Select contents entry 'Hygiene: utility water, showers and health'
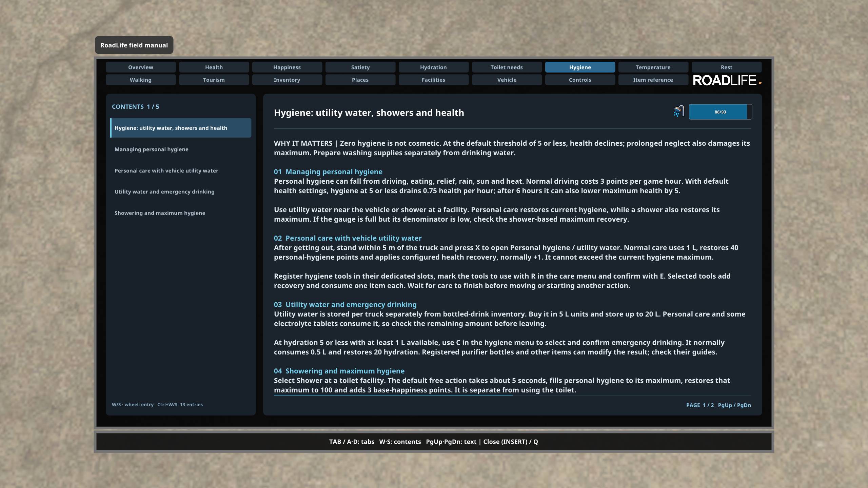 coord(181,128)
